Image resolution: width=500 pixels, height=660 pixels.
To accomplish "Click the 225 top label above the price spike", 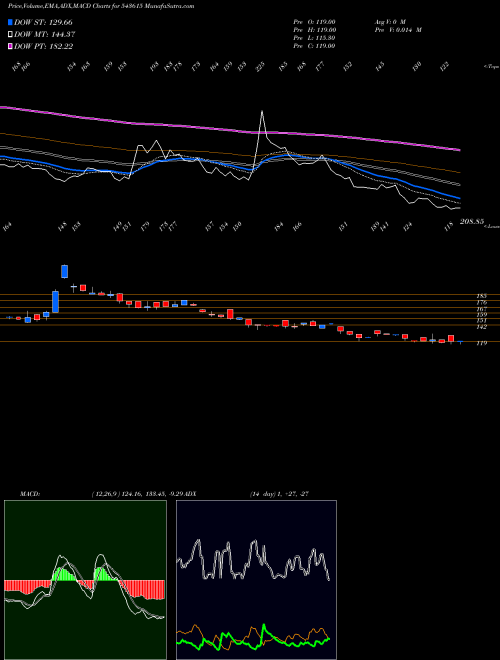I will pyautogui.click(x=261, y=67).
